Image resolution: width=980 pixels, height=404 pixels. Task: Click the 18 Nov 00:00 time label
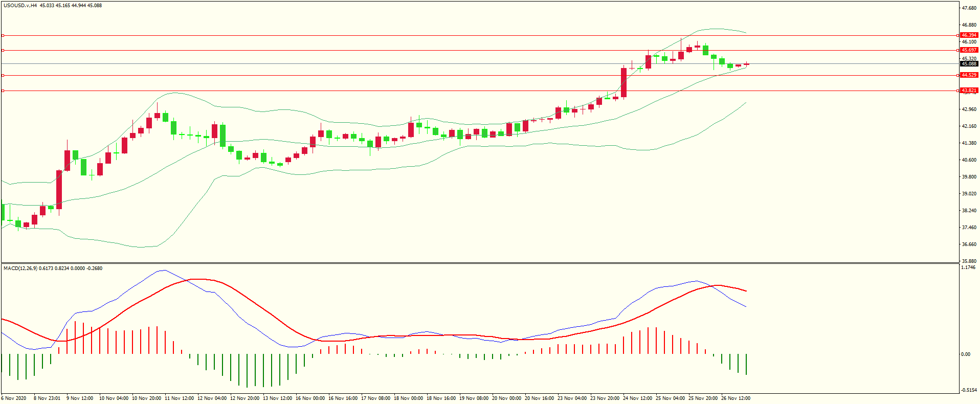click(408, 398)
